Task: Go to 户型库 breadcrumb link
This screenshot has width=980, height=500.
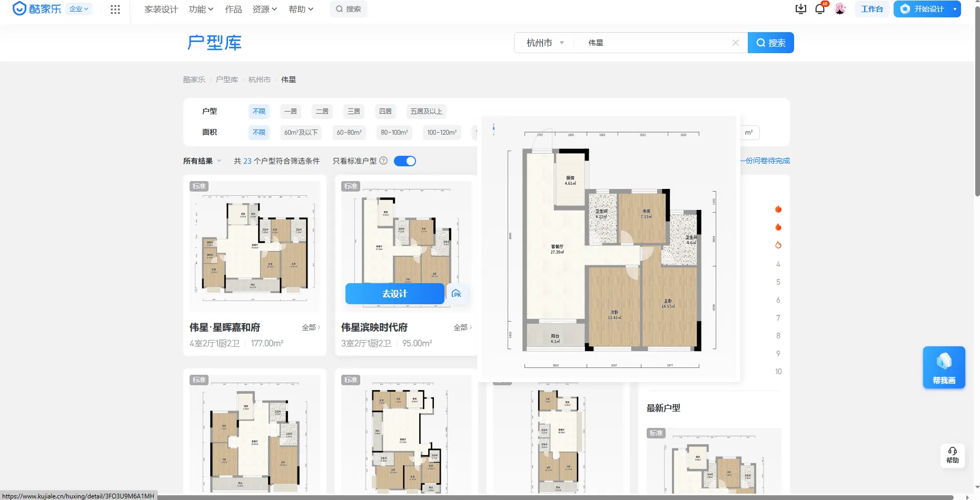Action: [x=227, y=79]
